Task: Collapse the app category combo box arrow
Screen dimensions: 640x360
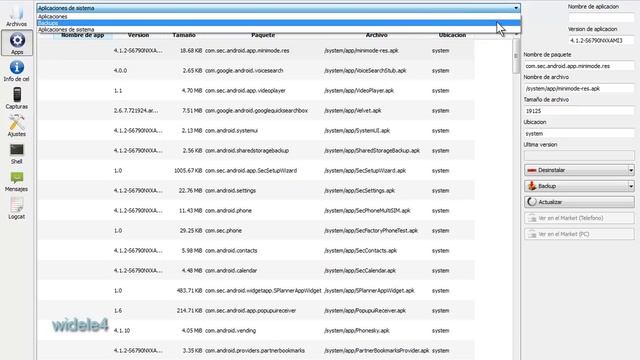Action: point(516,8)
